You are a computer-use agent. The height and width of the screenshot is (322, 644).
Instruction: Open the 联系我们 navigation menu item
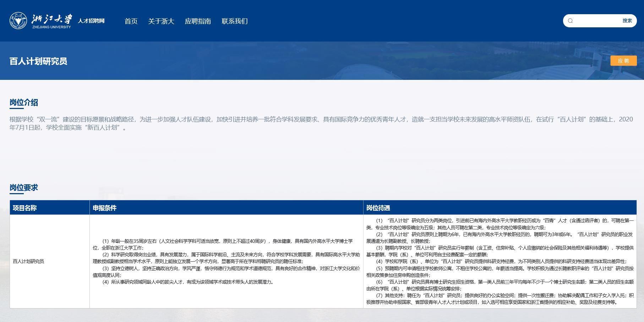(x=234, y=21)
